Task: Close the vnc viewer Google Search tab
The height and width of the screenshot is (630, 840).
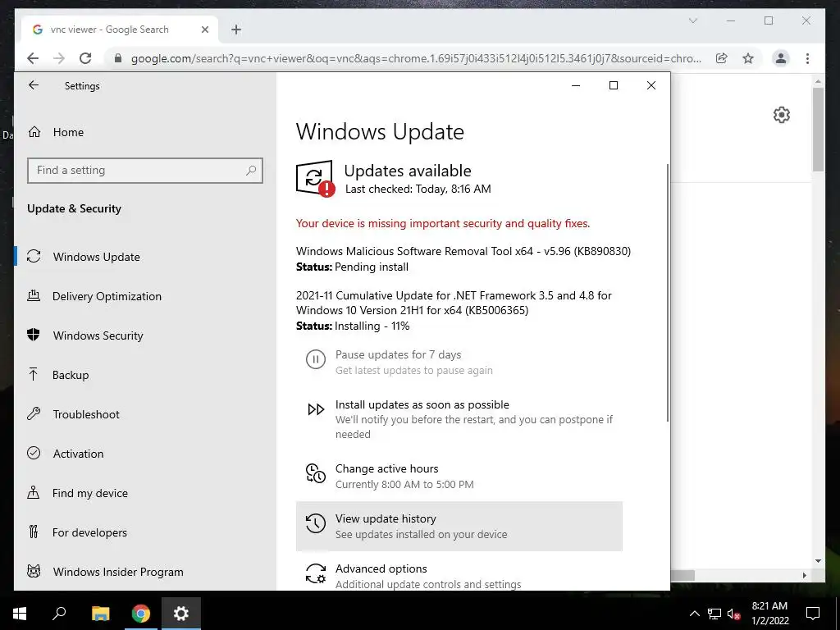Action: [204, 30]
